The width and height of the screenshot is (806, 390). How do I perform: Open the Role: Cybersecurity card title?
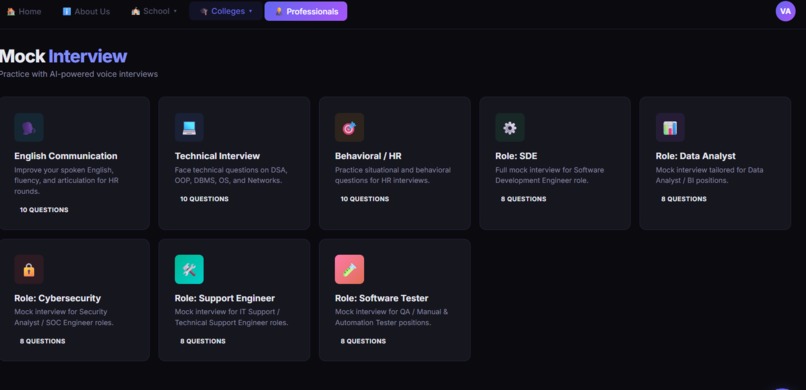[58, 298]
